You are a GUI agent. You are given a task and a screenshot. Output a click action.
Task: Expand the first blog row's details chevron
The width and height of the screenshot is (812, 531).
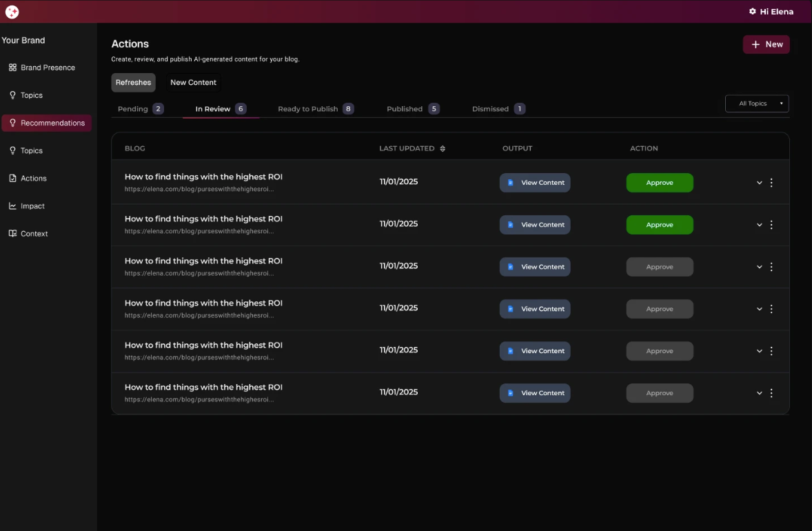click(x=759, y=183)
